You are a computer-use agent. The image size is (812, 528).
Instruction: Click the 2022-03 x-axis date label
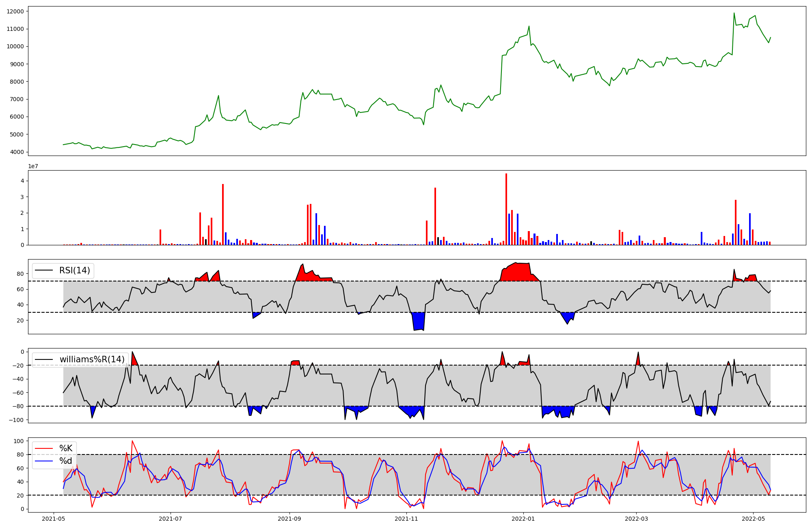tap(636, 519)
